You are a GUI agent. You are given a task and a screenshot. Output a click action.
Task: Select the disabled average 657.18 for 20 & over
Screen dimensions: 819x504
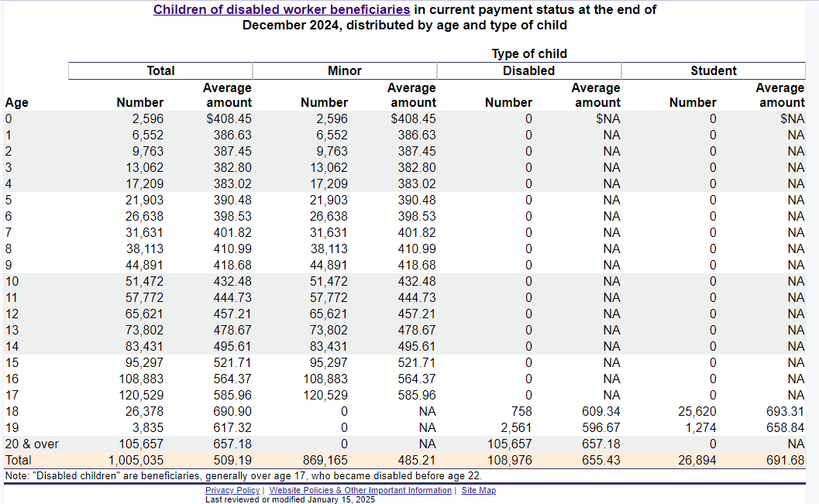pos(601,444)
